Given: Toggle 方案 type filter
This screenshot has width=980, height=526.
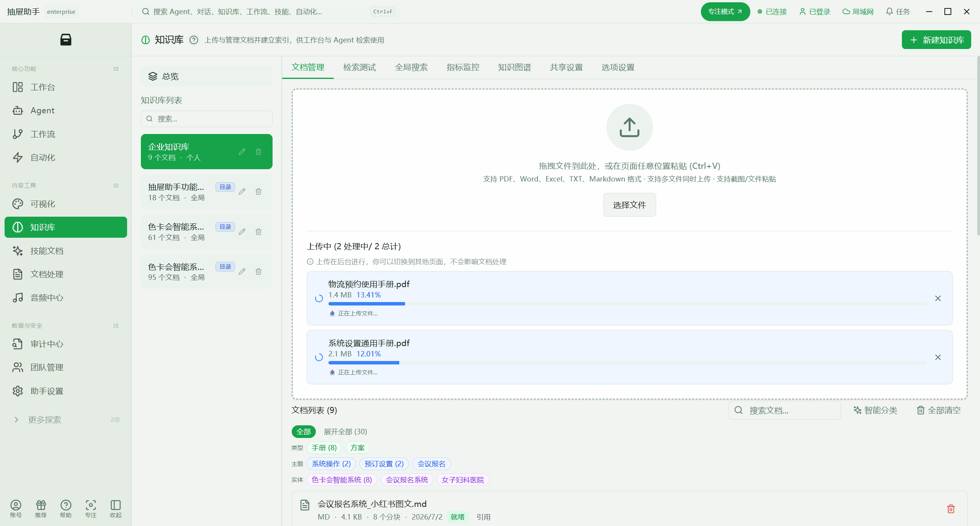Looking at the screenshot, I should click(358, 448).
